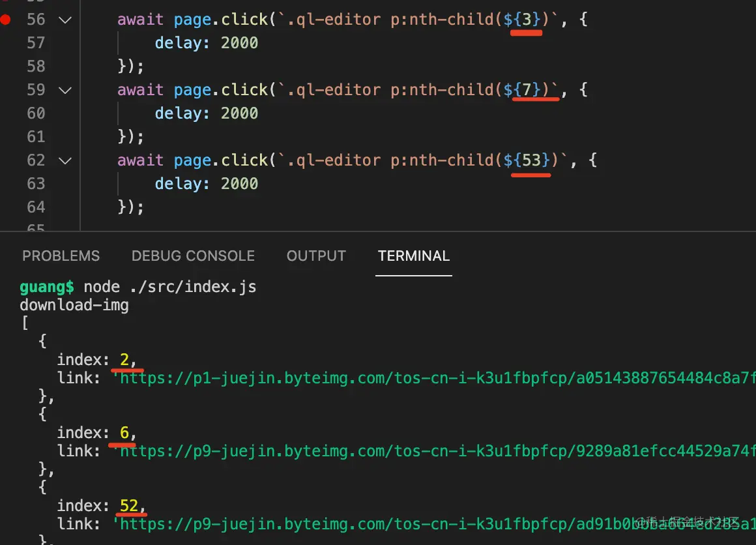
Task: Click the closing '});' on line 64
Action: pos(130,207)
